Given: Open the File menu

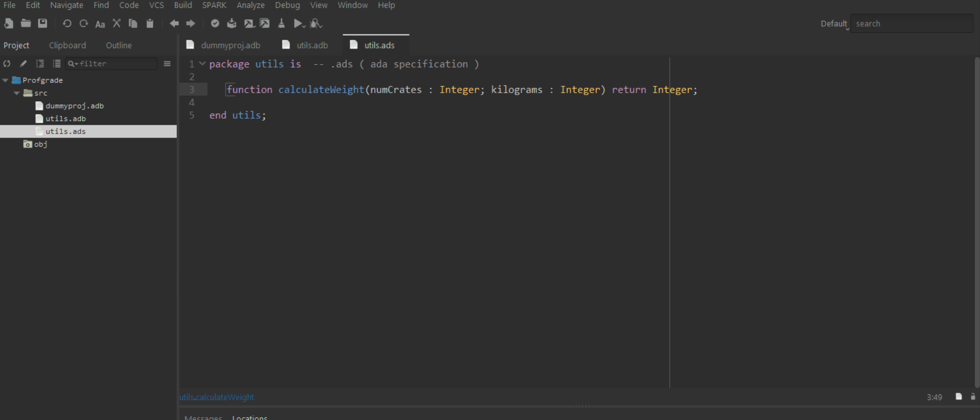Looking at the screenshot, I should 10,5.
